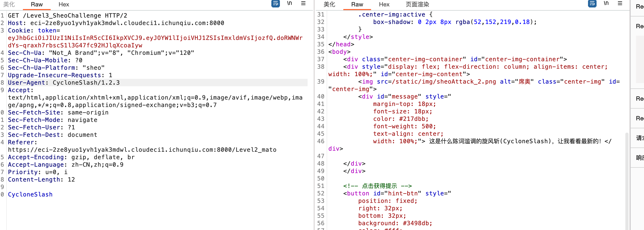Click the User-Agent header line in request
This screenshot has height=230, width=644.
pos(64,83)
